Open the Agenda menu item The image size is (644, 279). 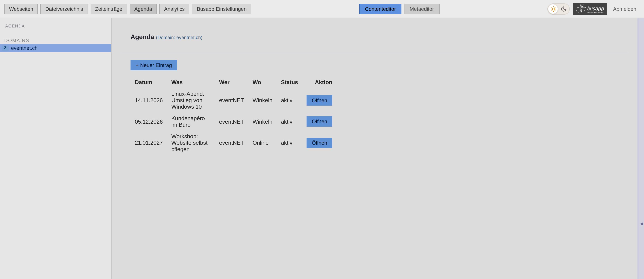click(x=143, y=9)
